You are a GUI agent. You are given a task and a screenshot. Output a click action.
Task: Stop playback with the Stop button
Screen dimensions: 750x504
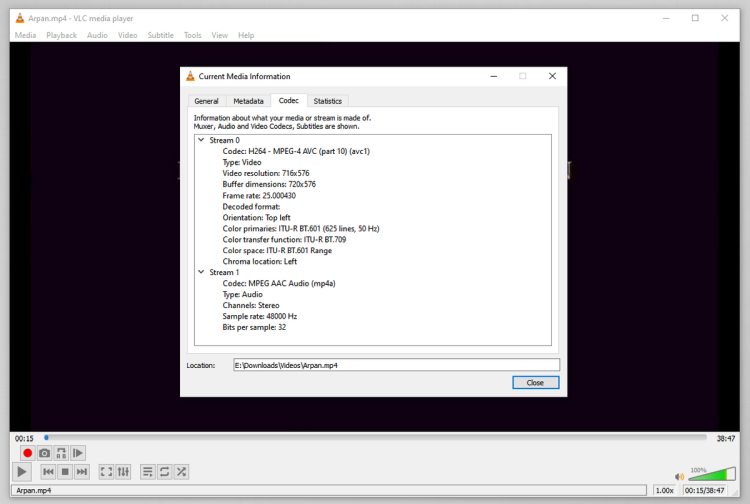tap(65, 472)
